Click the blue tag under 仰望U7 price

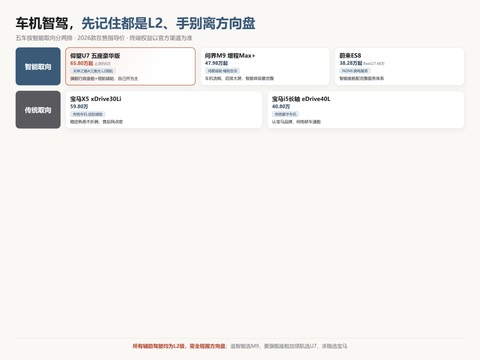tap(93, 71)
